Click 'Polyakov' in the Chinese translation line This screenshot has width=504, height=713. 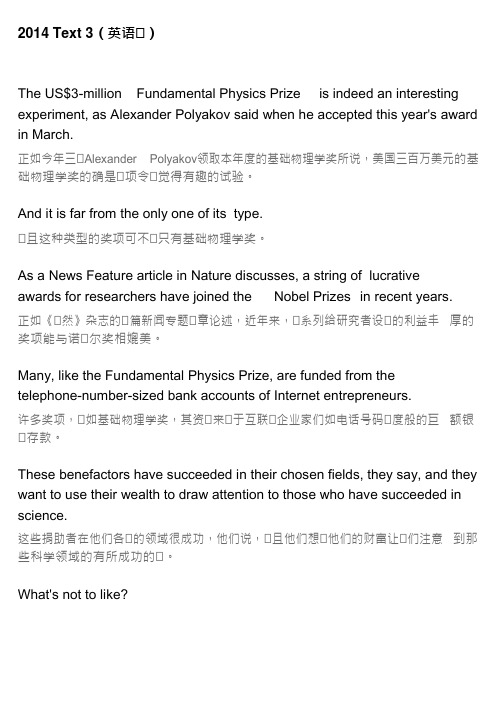[173, 159]
